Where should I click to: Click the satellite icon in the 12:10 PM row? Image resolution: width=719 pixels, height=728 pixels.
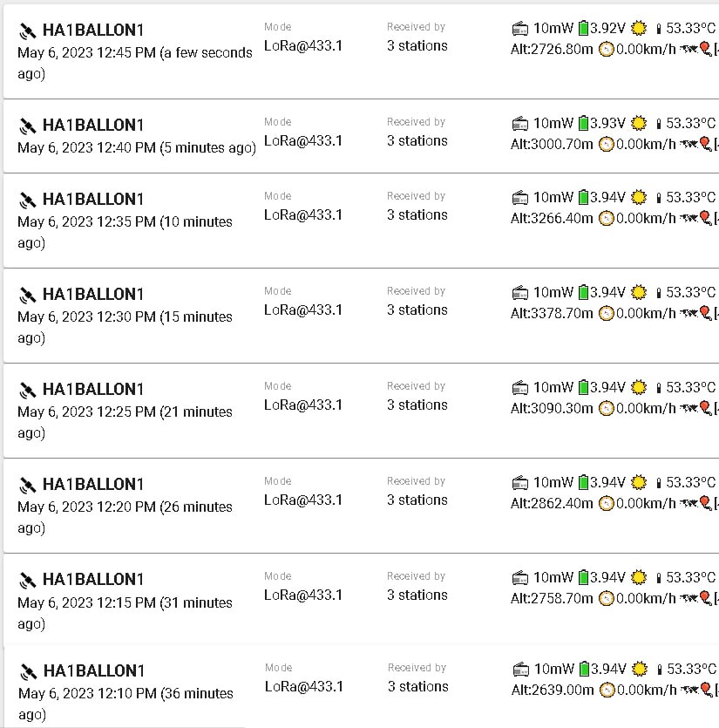point(28,671)
